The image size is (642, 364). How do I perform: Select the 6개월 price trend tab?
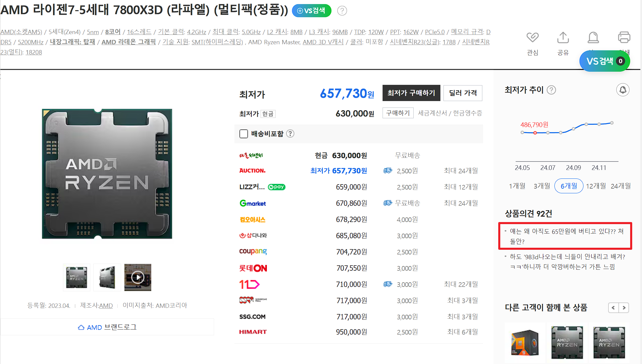click(569, 186)
